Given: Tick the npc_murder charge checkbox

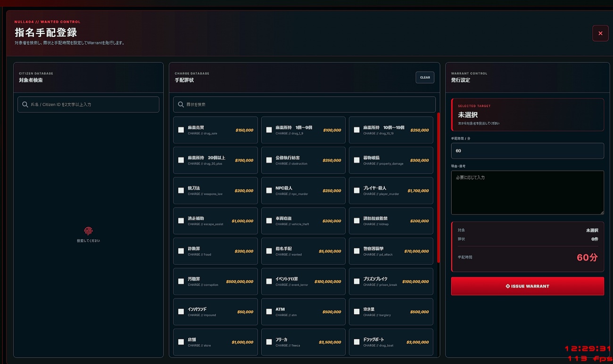Looking at the screenshot, I should 269,190.
